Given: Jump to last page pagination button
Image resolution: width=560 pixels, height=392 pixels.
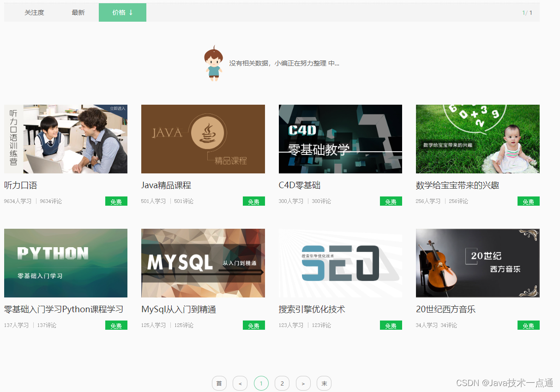Looking at the screenshot, I should point(324,383).
